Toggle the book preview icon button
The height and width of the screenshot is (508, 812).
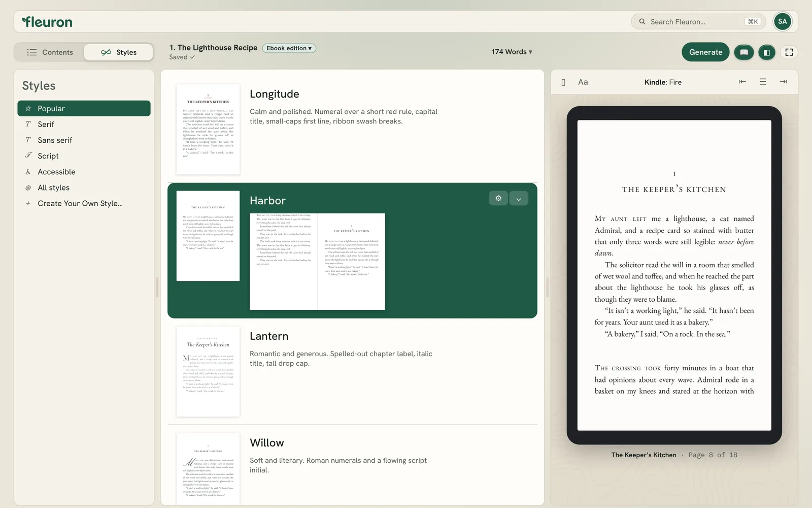point(744,52)
